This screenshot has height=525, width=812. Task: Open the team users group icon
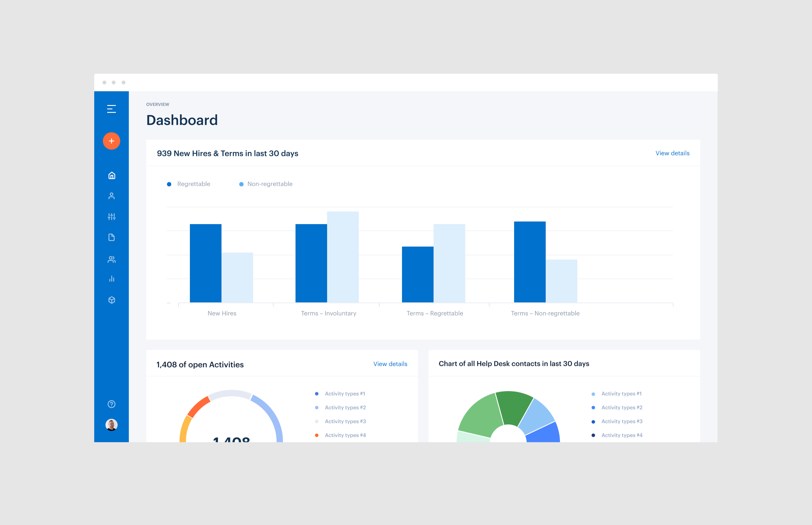pos(111,259)
